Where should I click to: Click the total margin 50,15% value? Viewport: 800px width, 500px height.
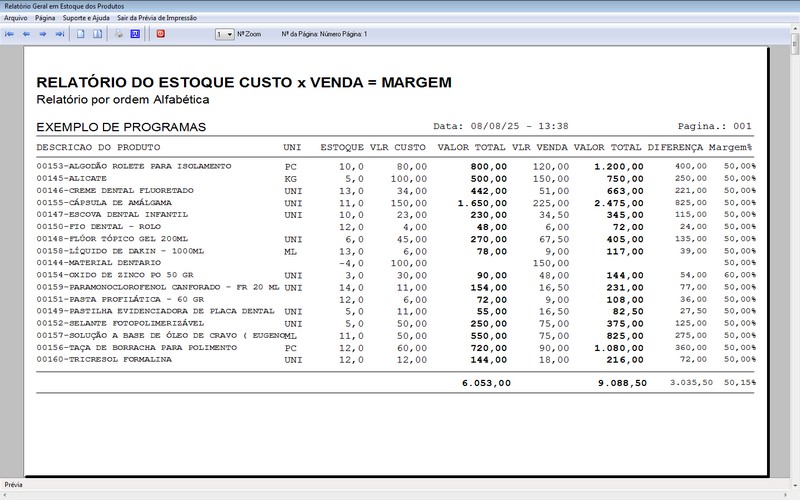[x=740, y=382]
